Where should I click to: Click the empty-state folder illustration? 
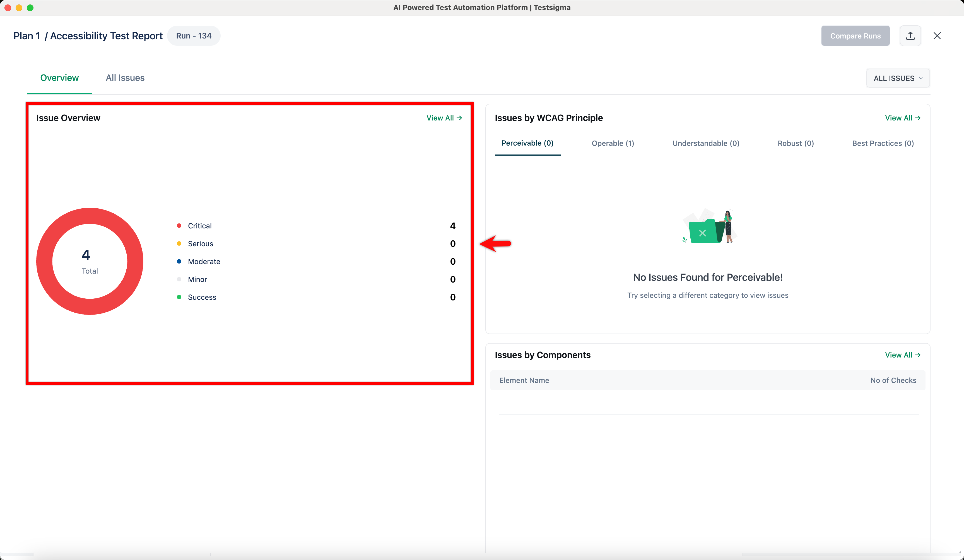[708, 226]
